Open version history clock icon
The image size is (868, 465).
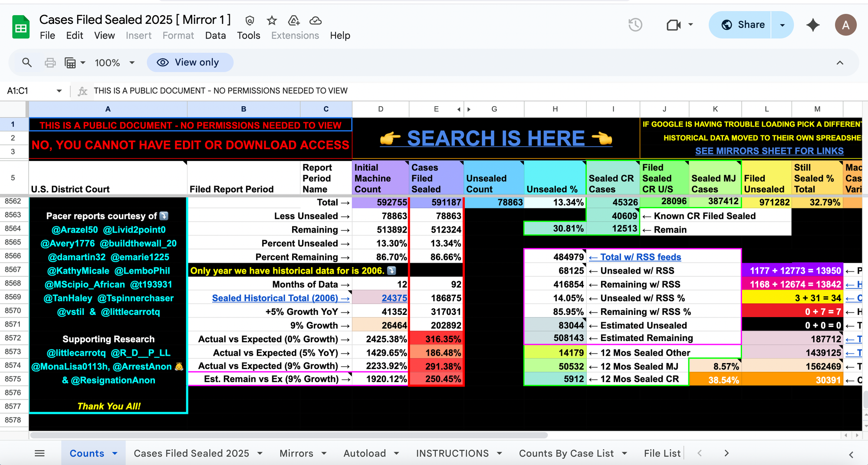(635, 25)
